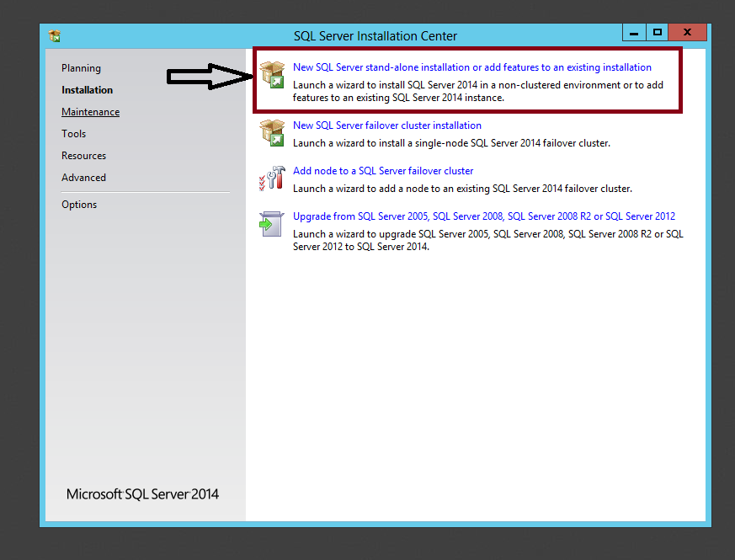
Task: Click the stand-alone installation box icon
Action: tap(273, 74)
